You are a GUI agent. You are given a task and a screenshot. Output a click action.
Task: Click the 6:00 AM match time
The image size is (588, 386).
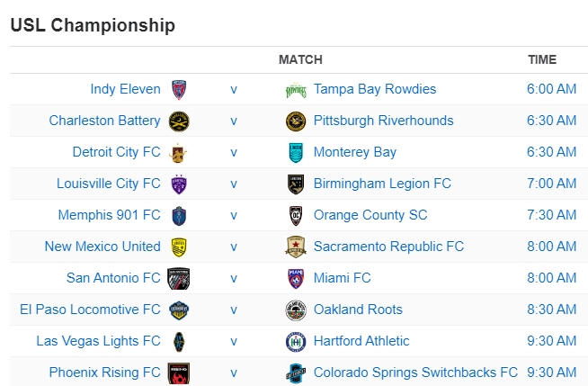[x=551, y=89]
